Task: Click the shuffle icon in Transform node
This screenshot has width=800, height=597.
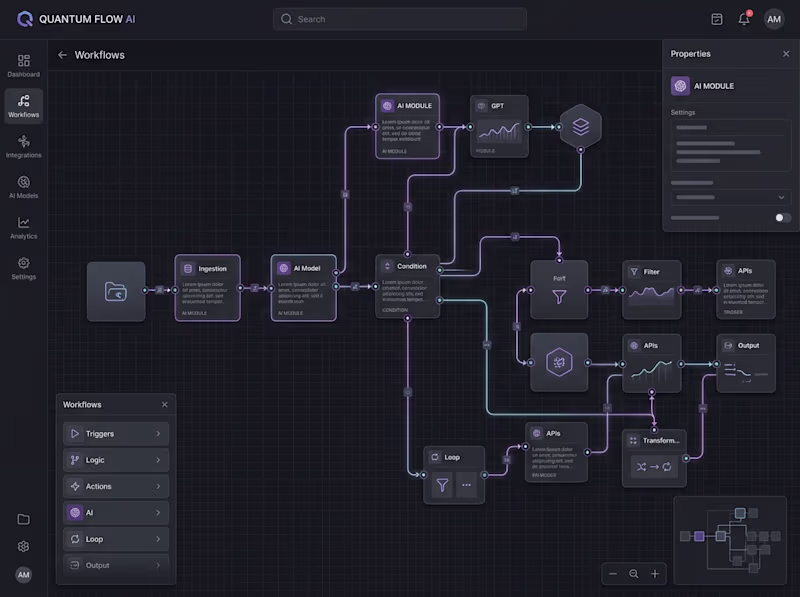Action: (641, 467)
